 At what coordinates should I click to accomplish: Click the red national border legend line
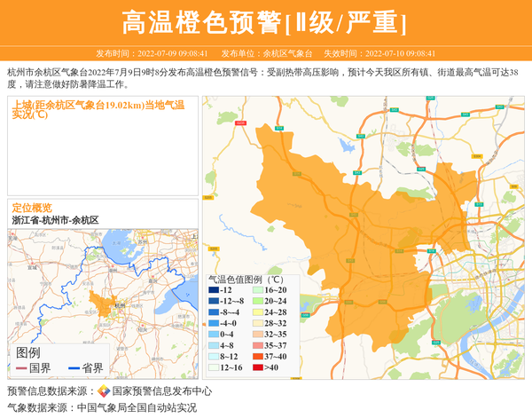pyautogui.click(x=22, y=368)
